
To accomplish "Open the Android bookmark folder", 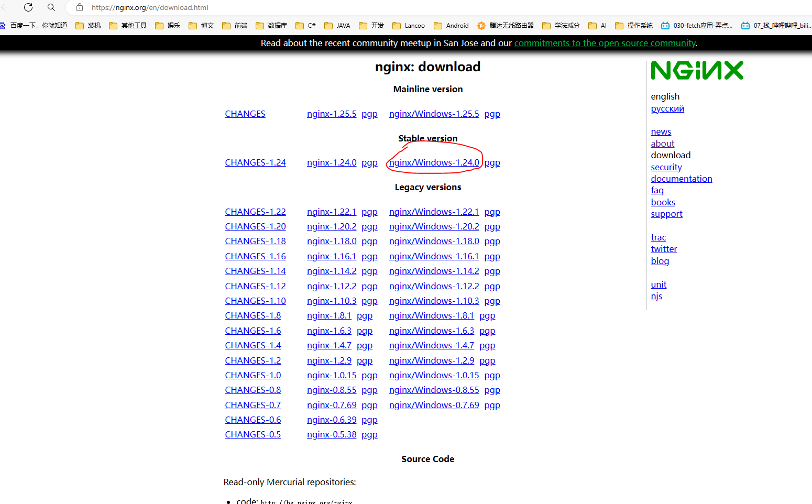I will pos(451,25).
